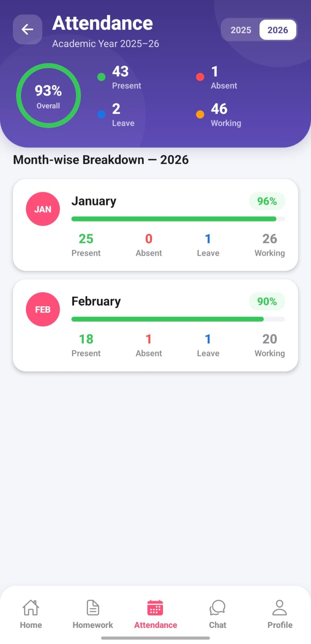Screen dimensions: 311x644
Task: Switch year toggle to 2025
Action: tap(241, 30)
